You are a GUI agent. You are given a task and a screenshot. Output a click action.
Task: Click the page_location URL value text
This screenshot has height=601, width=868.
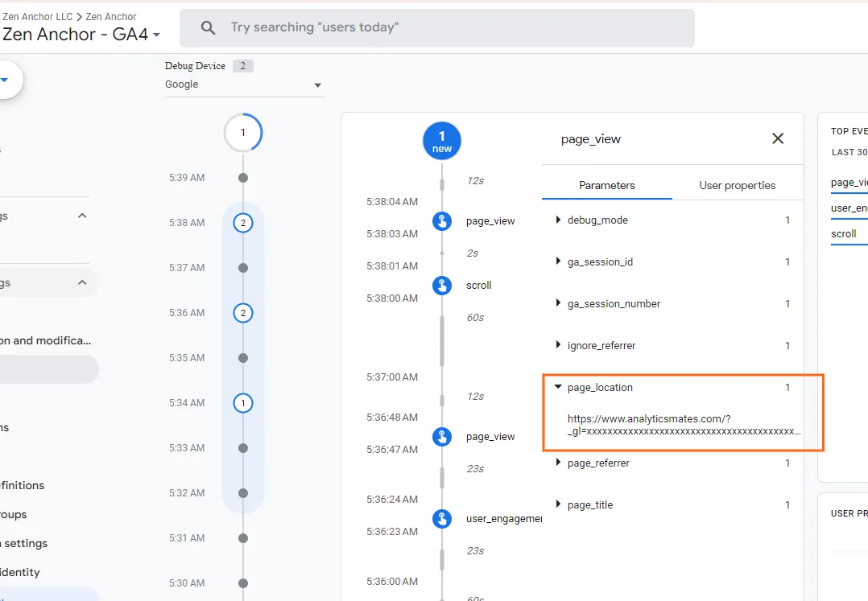(x=684, y=425)
